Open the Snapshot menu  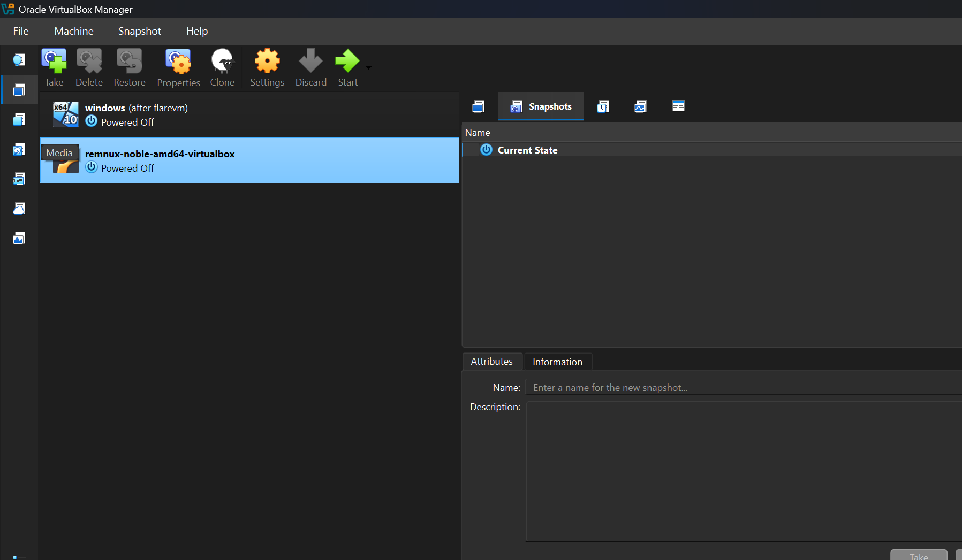[x=139, y=31]
